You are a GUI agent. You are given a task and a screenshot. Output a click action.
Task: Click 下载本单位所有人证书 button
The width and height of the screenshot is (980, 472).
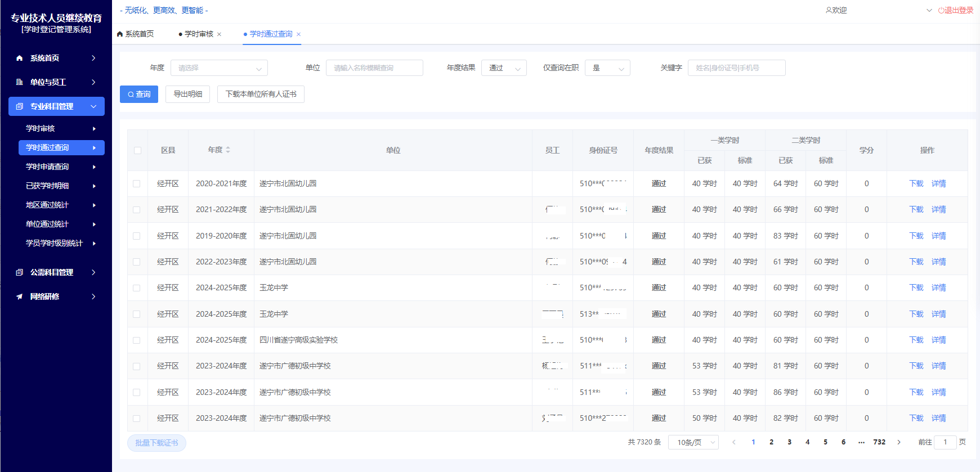261,94
